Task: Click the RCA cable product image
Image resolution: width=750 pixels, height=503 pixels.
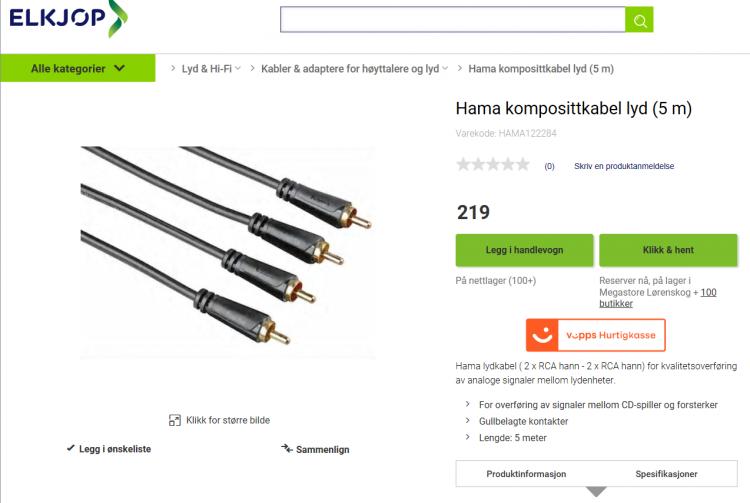Action: point(227,252)
